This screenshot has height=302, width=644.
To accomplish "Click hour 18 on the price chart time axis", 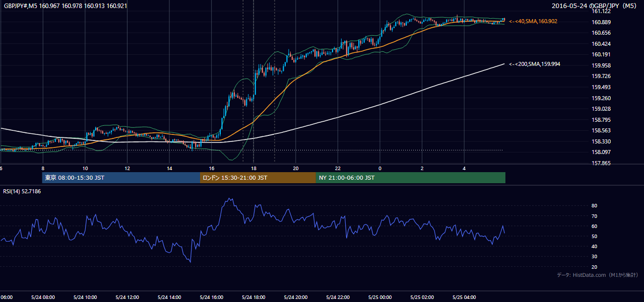I will (x=253, y=169).
